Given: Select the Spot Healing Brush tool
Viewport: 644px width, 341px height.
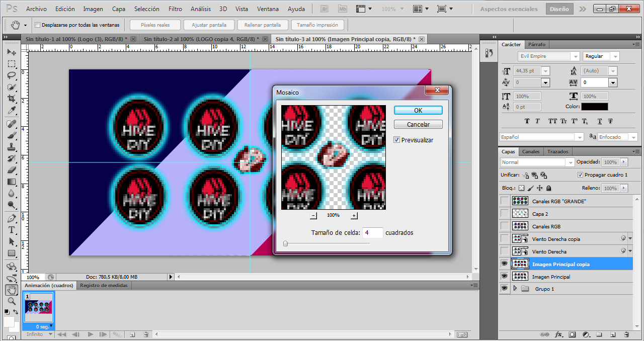Looking at the screenshot, I should 12,124.
